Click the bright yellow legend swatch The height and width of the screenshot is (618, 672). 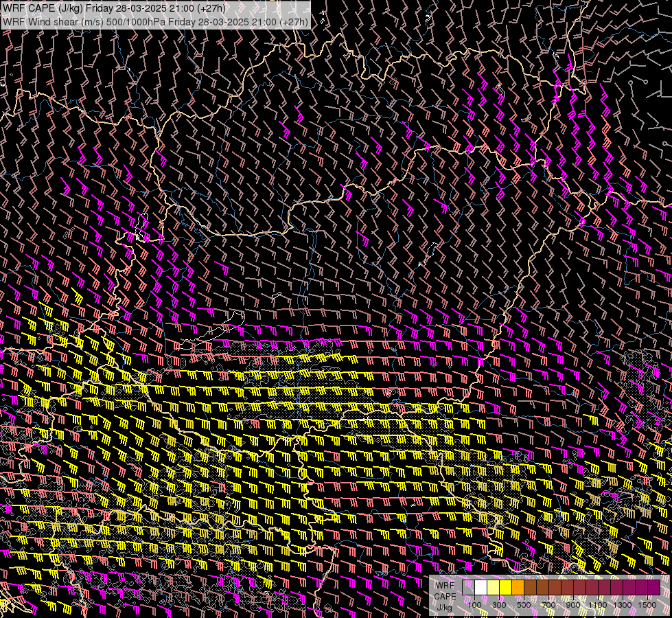(x=505, y=587)
